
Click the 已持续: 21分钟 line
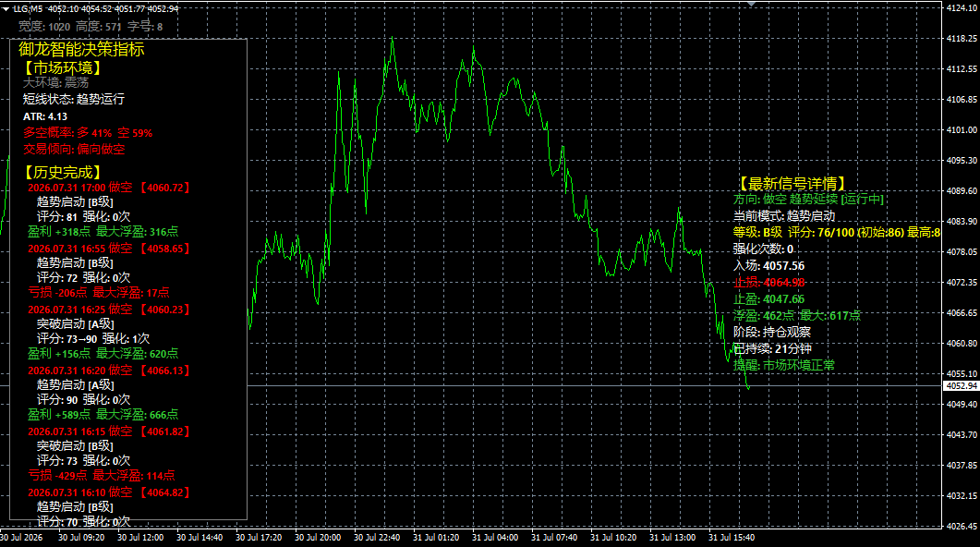(771, 349)
